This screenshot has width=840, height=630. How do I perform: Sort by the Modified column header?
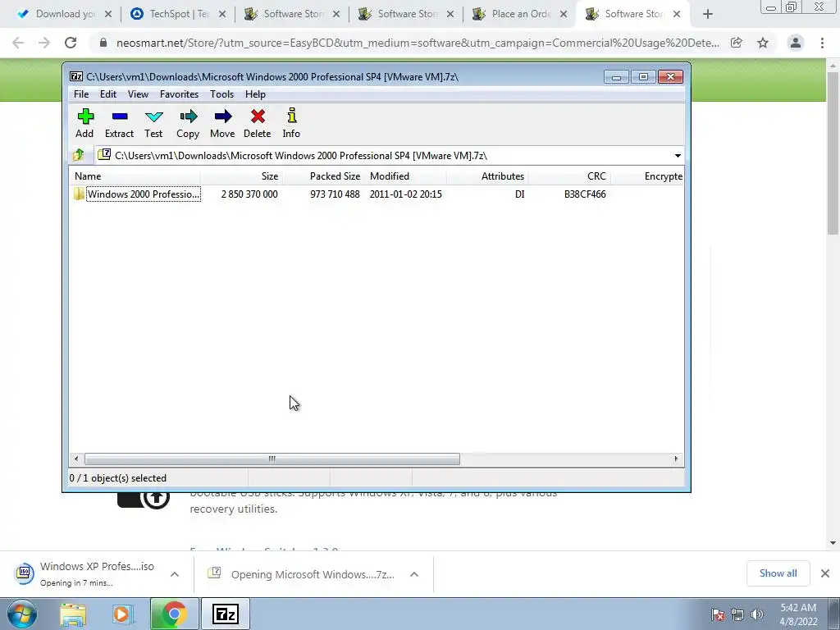[x=405, y=176]
